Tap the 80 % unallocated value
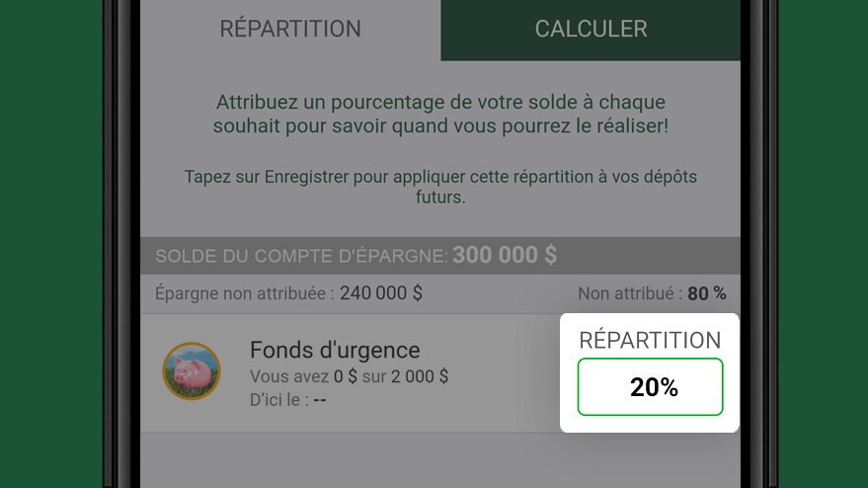The image size is (868, 488). pyautogui.click(x=707, y=293)
